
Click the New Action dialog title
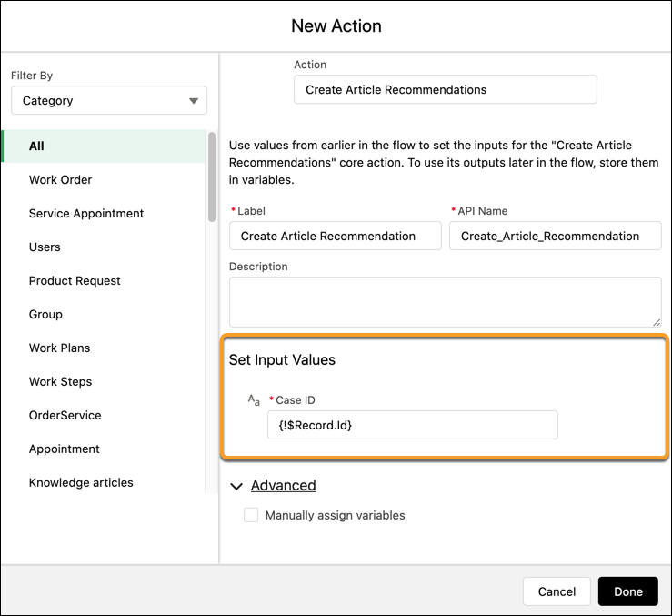click(x=336, y=26)
